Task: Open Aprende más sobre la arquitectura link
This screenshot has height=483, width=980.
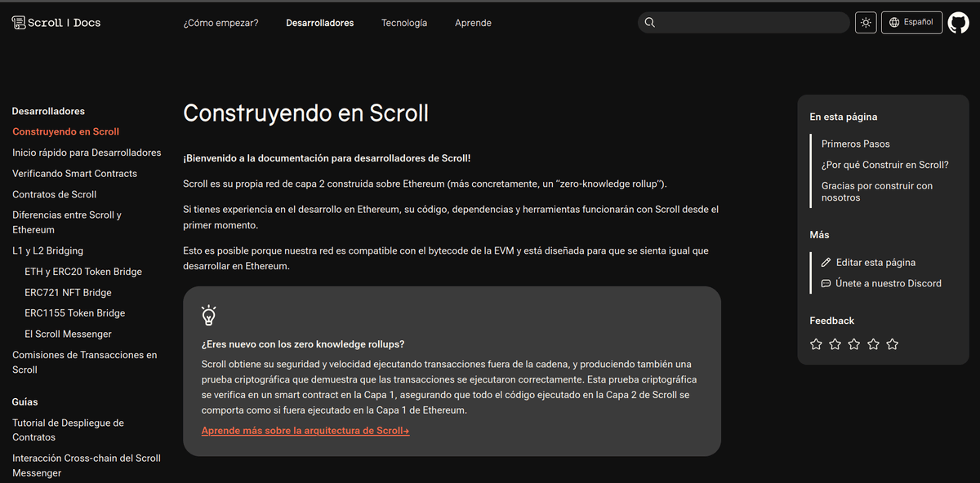Action: [x=305, y=431]
